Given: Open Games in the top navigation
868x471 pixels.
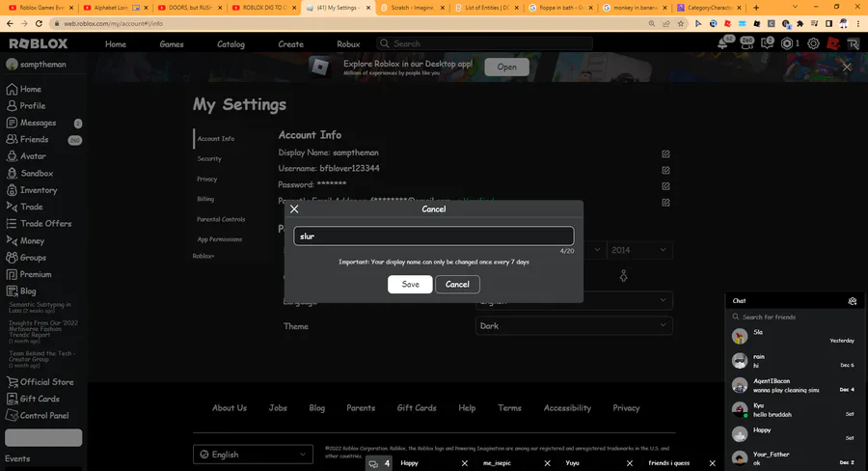Looking at the screenshot, I should coord(172,43).
